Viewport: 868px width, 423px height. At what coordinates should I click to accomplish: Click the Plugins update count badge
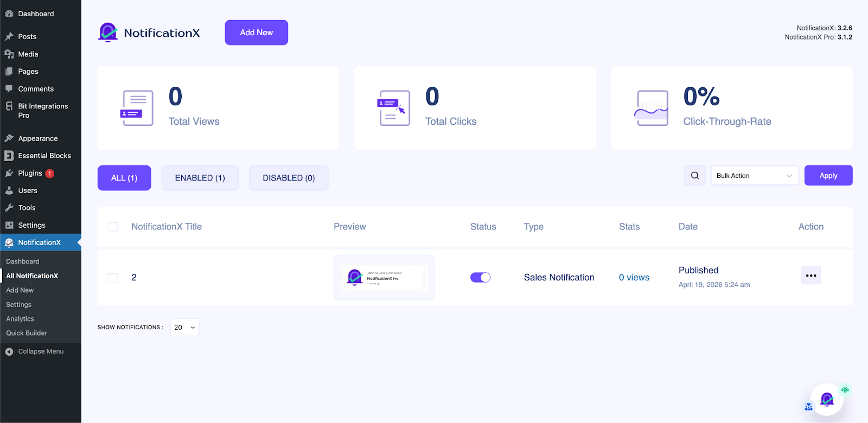(50, 174)
